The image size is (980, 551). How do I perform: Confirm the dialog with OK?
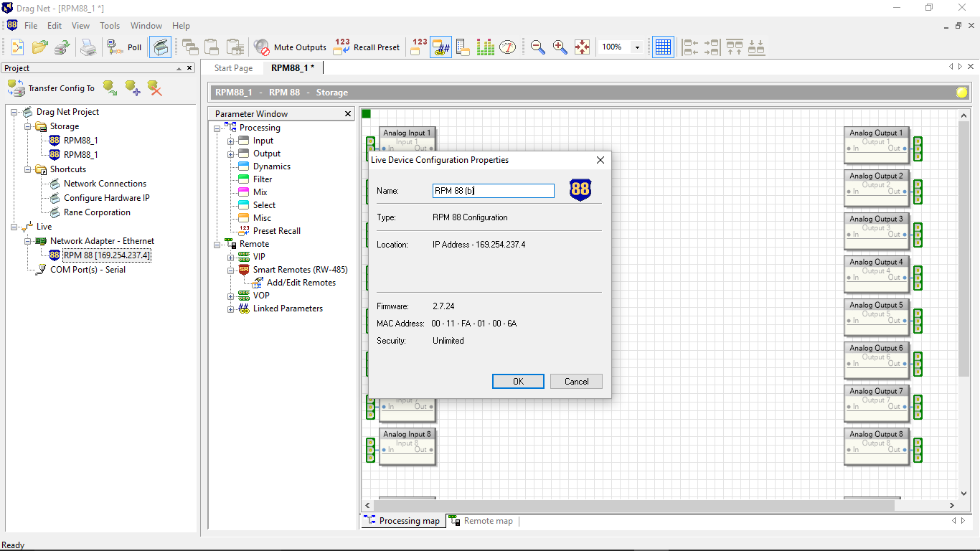(x=518, y=382)
